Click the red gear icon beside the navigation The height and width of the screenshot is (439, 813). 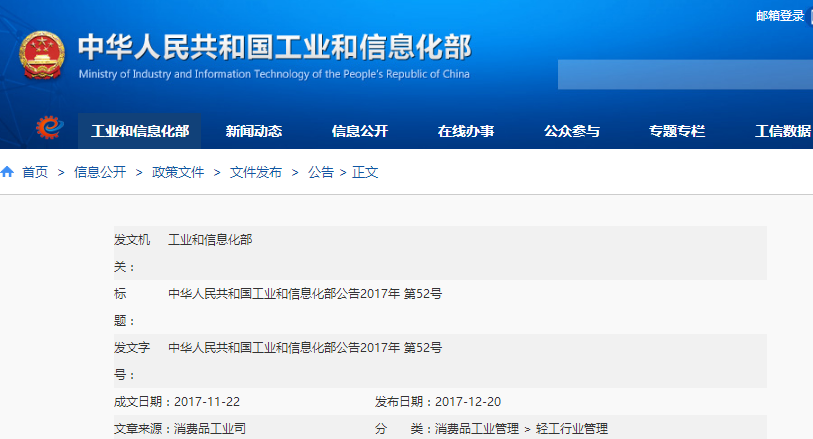(x=49, y=130)
